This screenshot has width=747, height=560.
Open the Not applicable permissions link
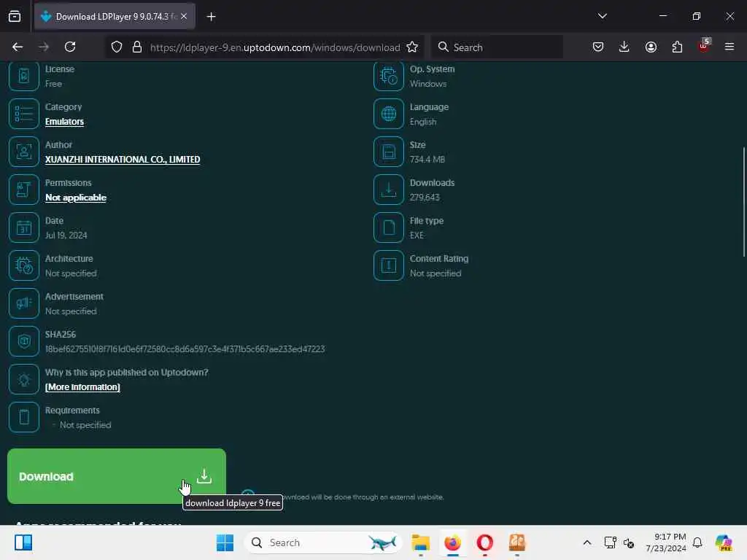[76, 198]
